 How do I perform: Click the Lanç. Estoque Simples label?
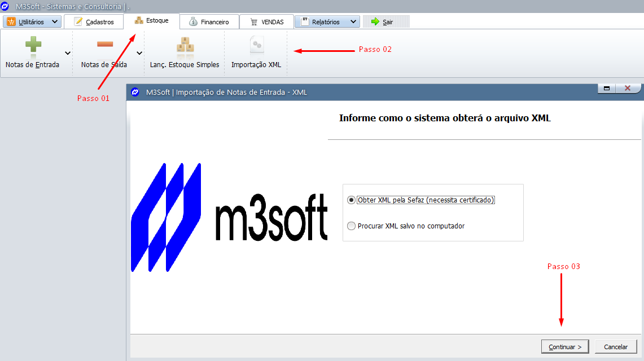[185, 65]
